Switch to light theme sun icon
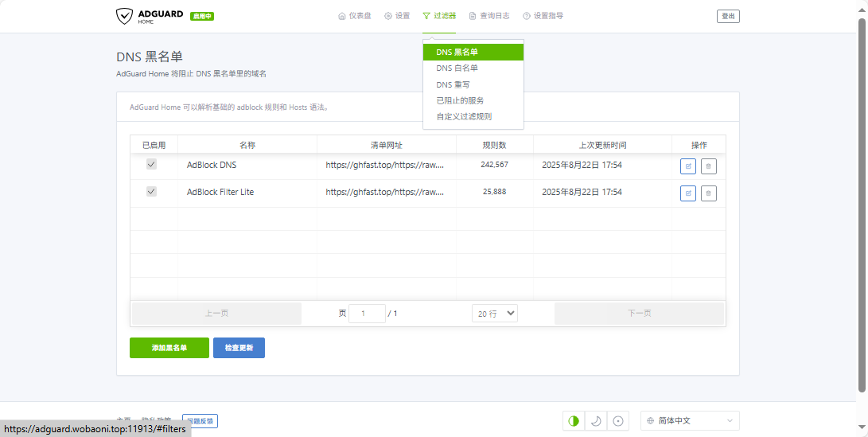Image resolution: width=868 pixels, height=437 pixels. tap(618, 421)
